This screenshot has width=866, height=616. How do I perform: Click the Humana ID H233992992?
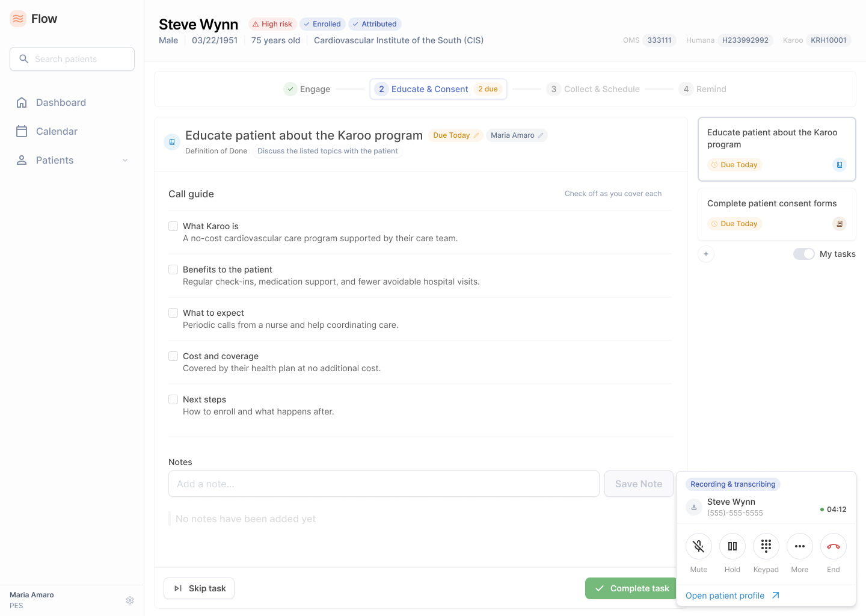point(745,40)
